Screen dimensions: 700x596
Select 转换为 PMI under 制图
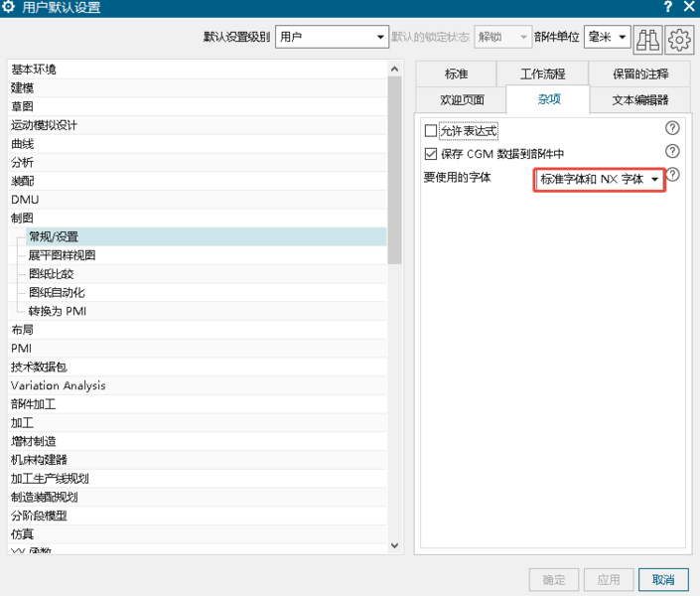207,311
